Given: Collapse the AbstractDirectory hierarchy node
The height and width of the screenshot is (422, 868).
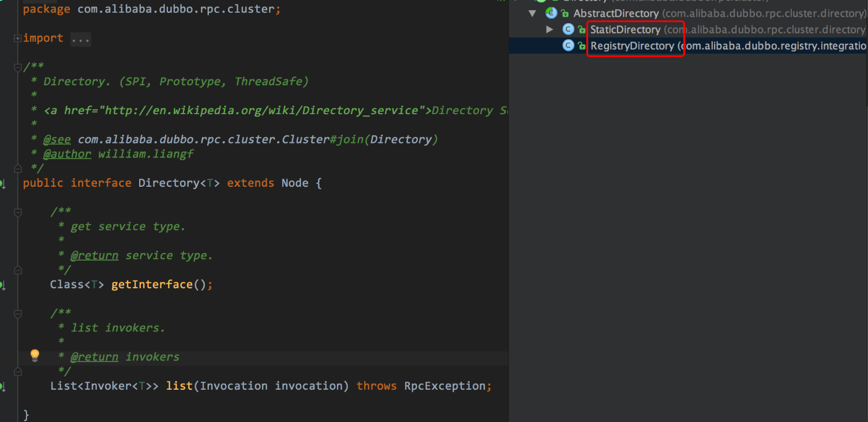Looking at the screenshot, I should [x=532, y=13].
